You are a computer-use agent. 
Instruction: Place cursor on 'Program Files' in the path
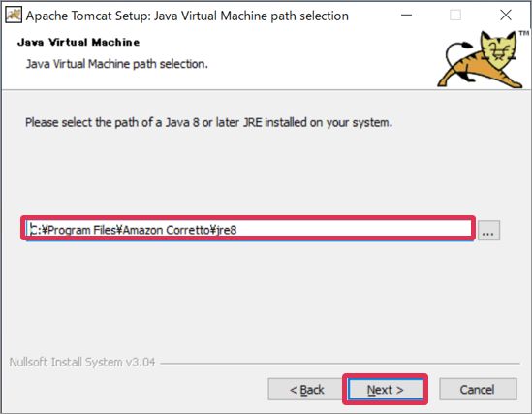82,230
